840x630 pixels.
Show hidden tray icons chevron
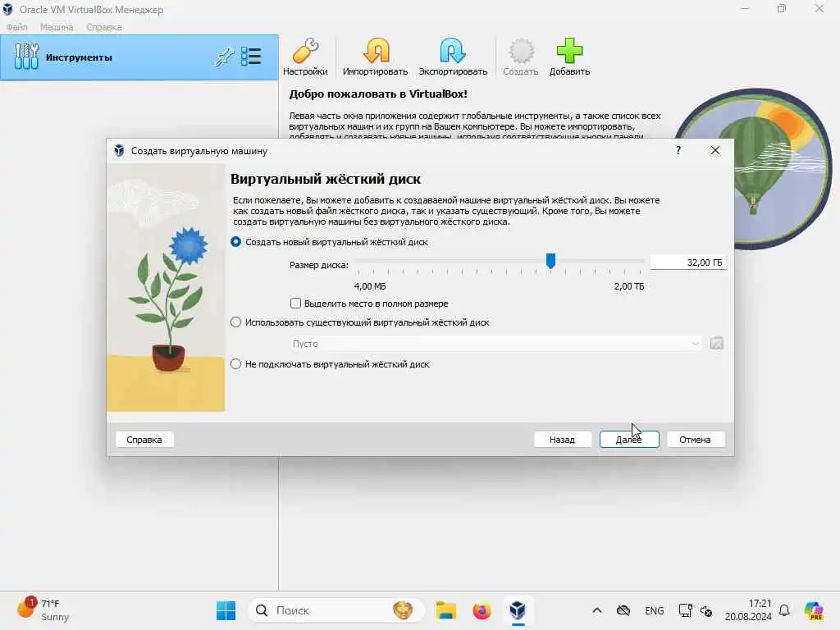pos(597,610)
